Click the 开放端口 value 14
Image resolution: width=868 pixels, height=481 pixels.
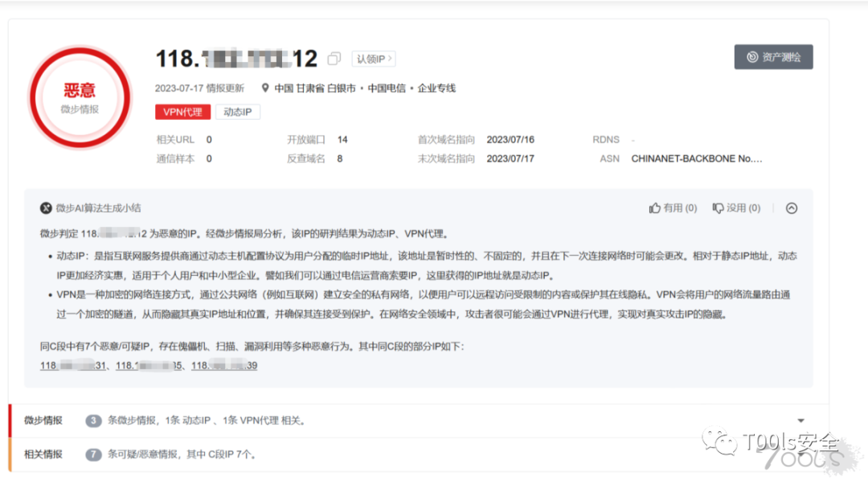[x=342, y=139]
